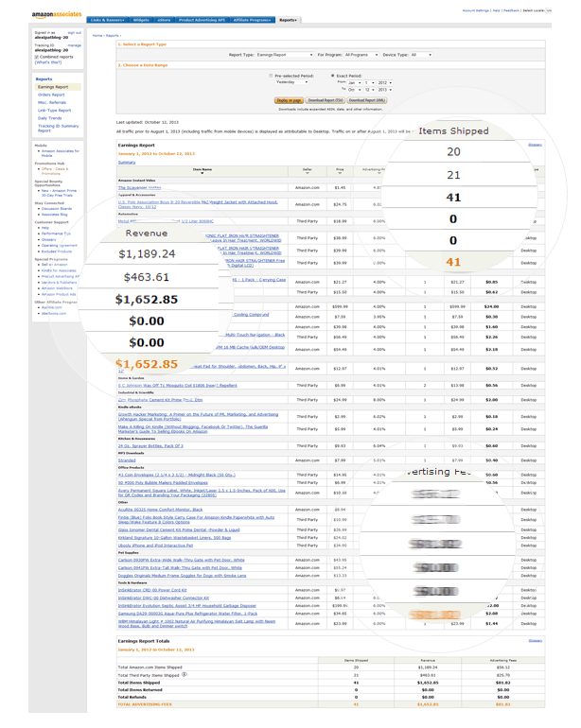Open Tracking ID Summary Report link
The image size is (581, 728).
(58, 129)
